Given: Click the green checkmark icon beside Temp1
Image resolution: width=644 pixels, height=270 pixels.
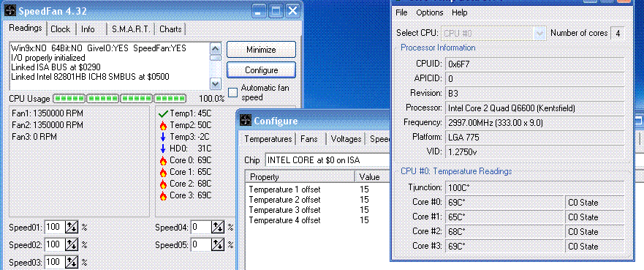Looking at the screenshot, I should click(163, 113).
